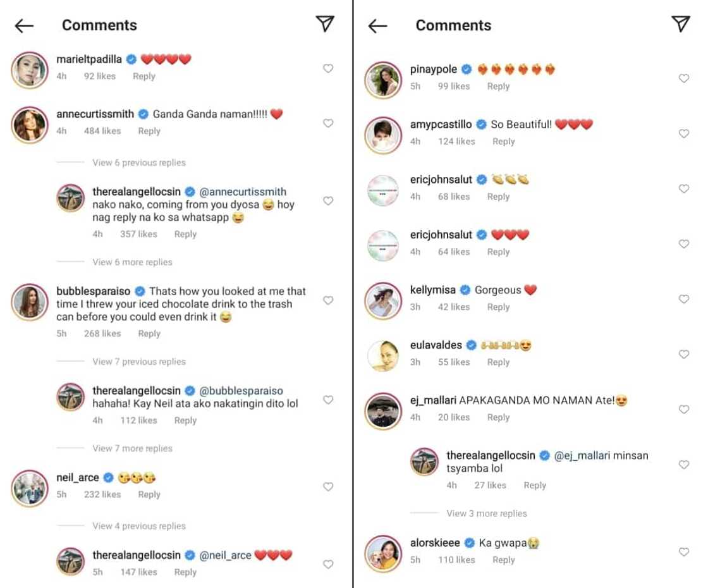Like annecurtissmith's Ganda Ganda naman comment

coord(328,123)
